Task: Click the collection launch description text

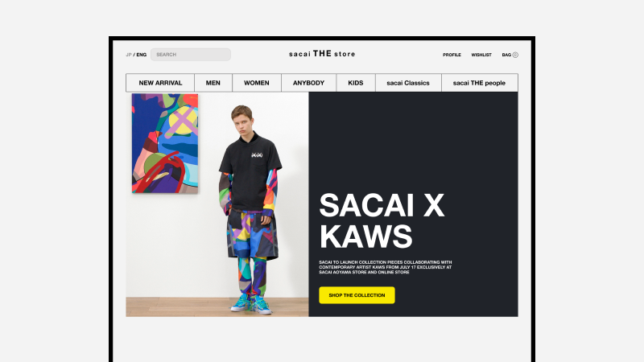Action: [386, 267]
